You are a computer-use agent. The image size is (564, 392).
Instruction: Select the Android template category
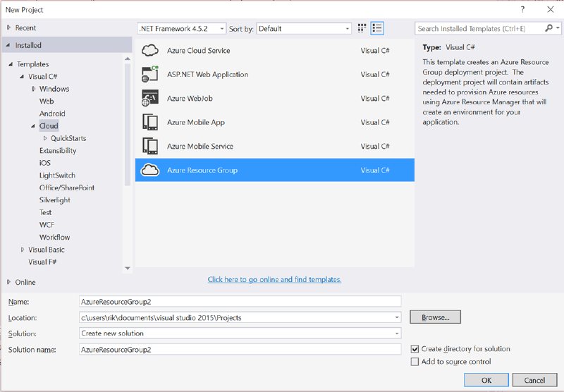pyautogui.click(x=52, y=114)
